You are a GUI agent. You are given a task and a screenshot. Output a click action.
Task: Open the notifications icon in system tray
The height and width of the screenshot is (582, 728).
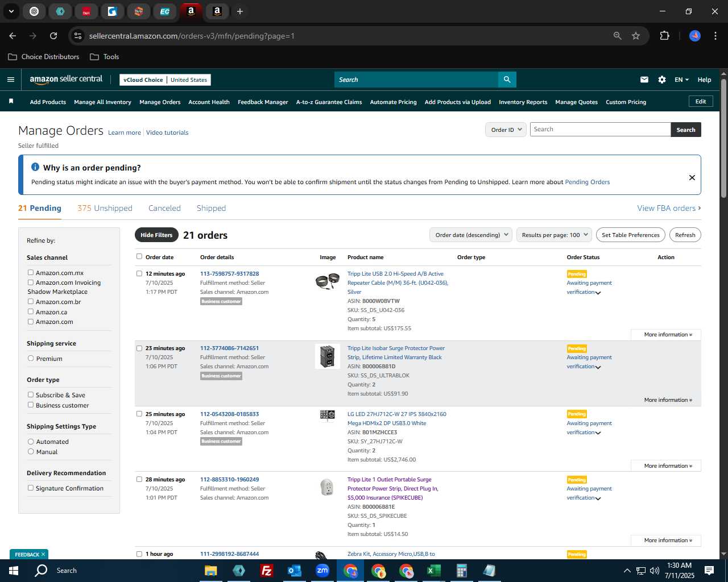[x=709, y=571]
